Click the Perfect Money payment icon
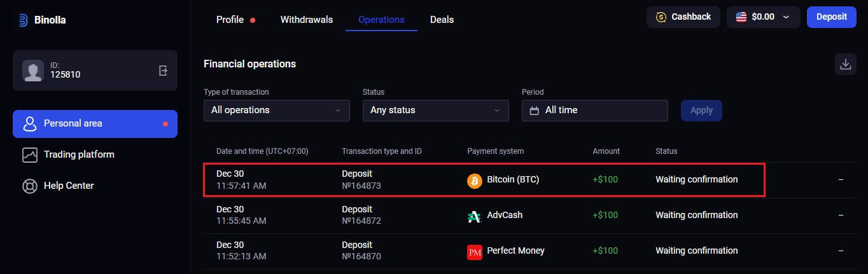The width and height of the screenshot is (868, 274). coord(475,252)
